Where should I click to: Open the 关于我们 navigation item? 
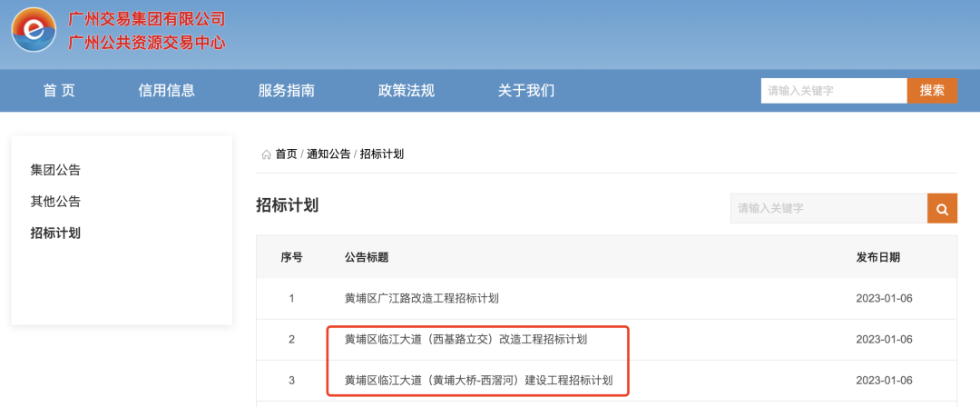(x=526, y=91)
